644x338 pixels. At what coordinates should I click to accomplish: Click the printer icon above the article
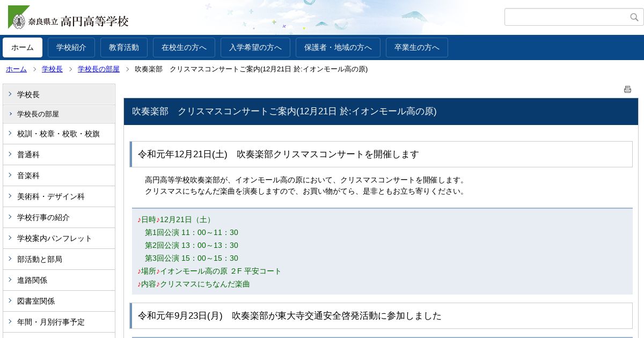[x=627, y=90]
